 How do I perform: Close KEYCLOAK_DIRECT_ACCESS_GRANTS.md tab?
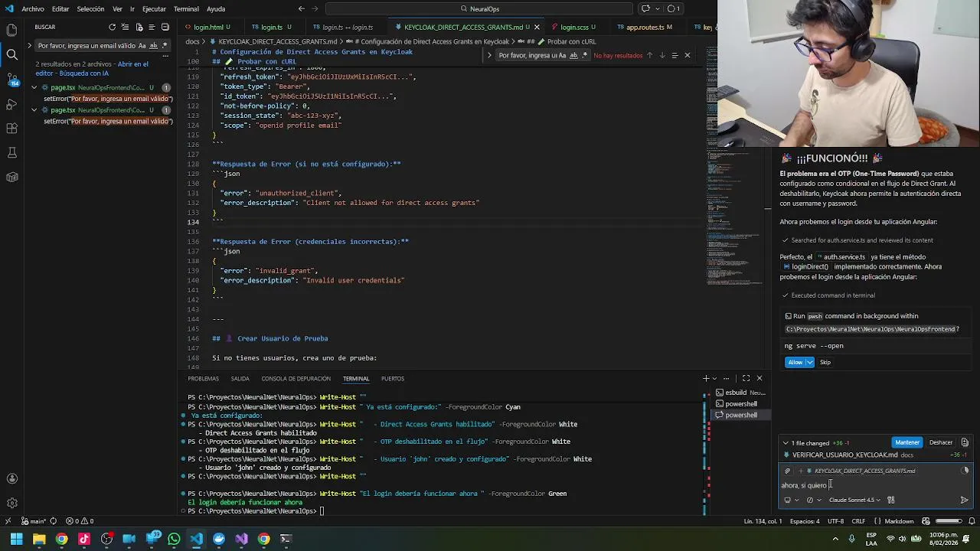pos(537,28)
